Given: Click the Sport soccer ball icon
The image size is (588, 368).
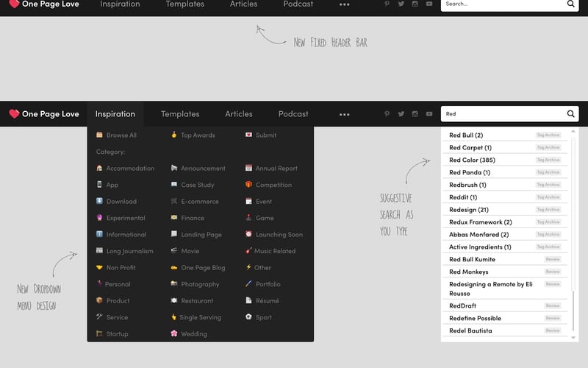Looking at the screenshot, I should (248, 317).
